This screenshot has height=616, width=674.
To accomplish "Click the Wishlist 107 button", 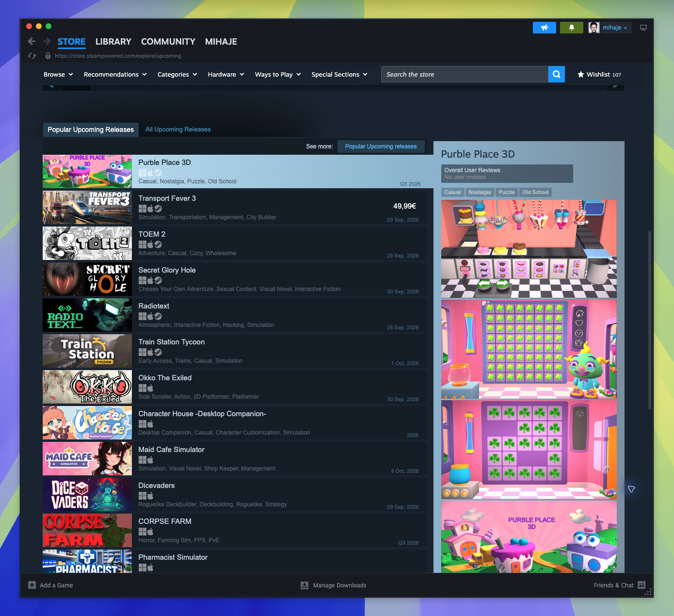I will pyautogui.click(x=599, y=74).
